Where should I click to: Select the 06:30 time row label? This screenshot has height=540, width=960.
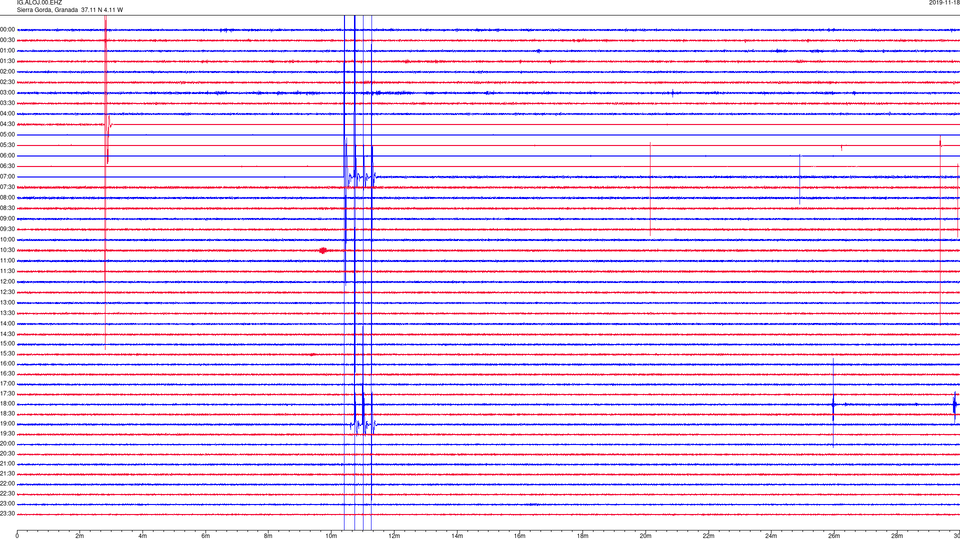click(7, 166)
